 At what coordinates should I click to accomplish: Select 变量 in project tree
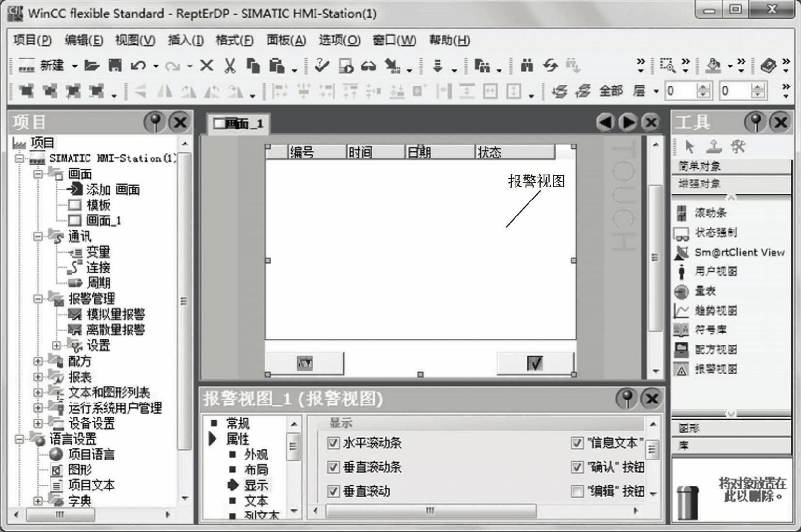pyautogui.click(x=99, y=252)
